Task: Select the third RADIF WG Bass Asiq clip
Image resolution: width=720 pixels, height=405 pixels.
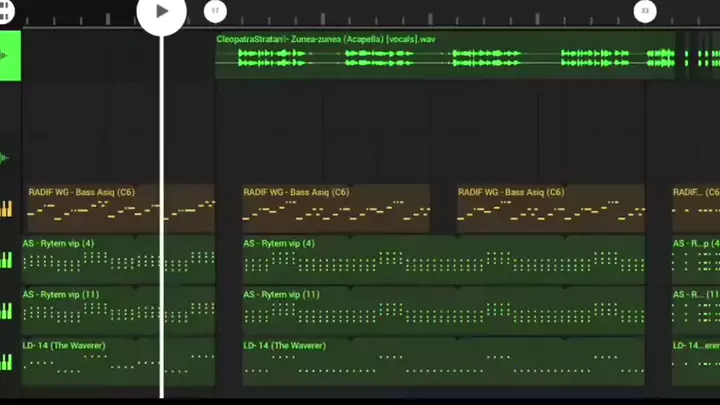Action: click(551, 208)
